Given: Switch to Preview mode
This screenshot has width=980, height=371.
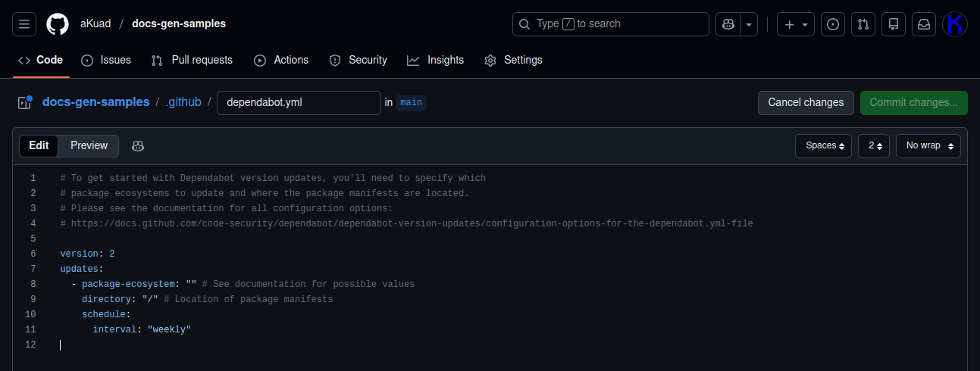Looking at the screenshot, I should [x=89, y=145].
